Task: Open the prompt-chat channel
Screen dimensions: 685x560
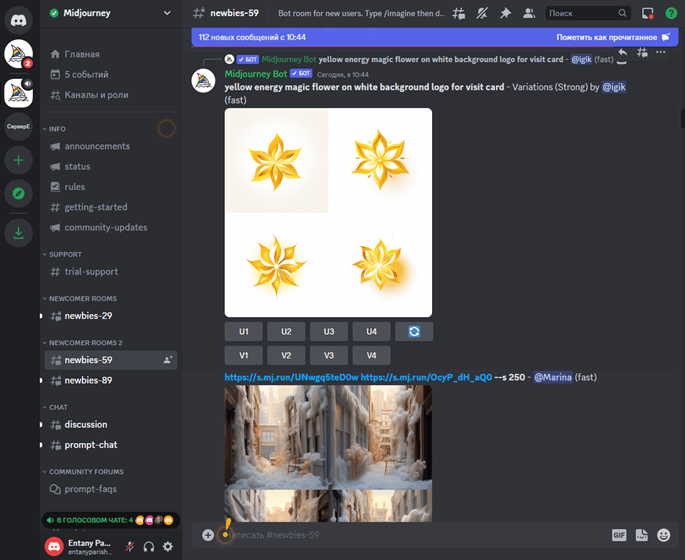Action: [91, 445]
